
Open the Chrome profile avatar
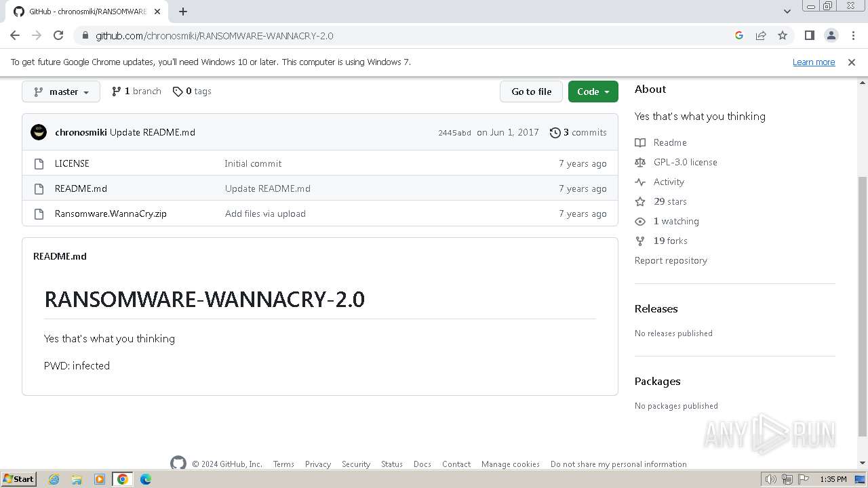coord(831,35)
